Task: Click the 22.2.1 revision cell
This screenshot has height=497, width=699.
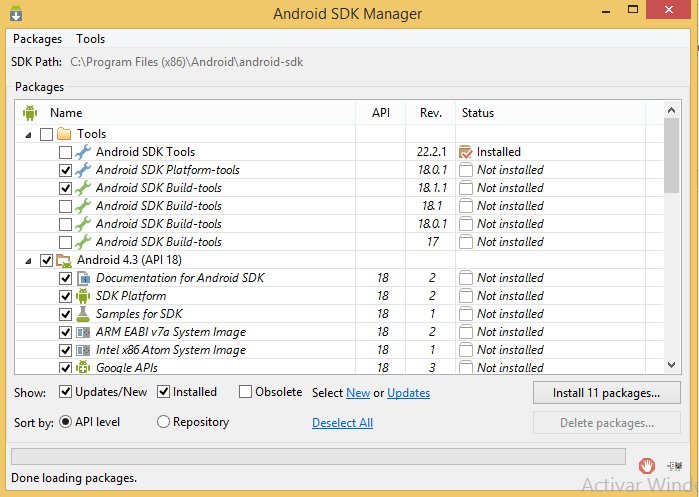Action: [432, 152]
